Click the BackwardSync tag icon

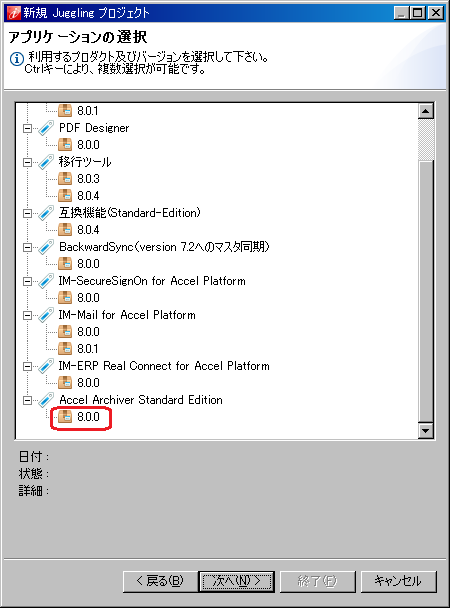[46, 247]
